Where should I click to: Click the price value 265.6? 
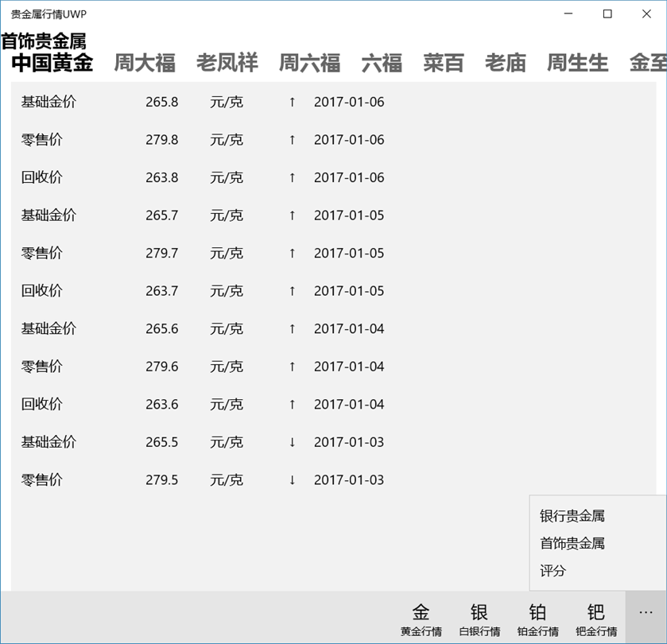pos(161,329)
